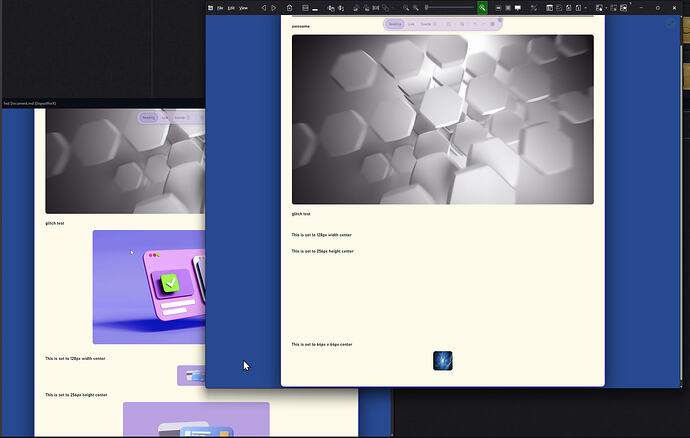Expand the dropdown arrow beside the layout icons

[586, 8]
